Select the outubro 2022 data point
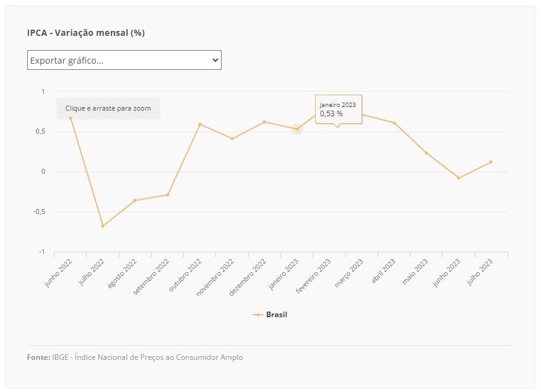Viewport: 541px width, 392px height. coord(200,124)
